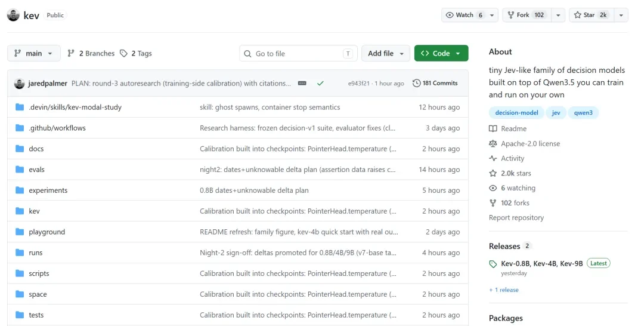The image size is (644, 326).
Task: Click the PLAN: round-3 autoresearch commit message
Action: pyautogui.click(x=181, y=84)
